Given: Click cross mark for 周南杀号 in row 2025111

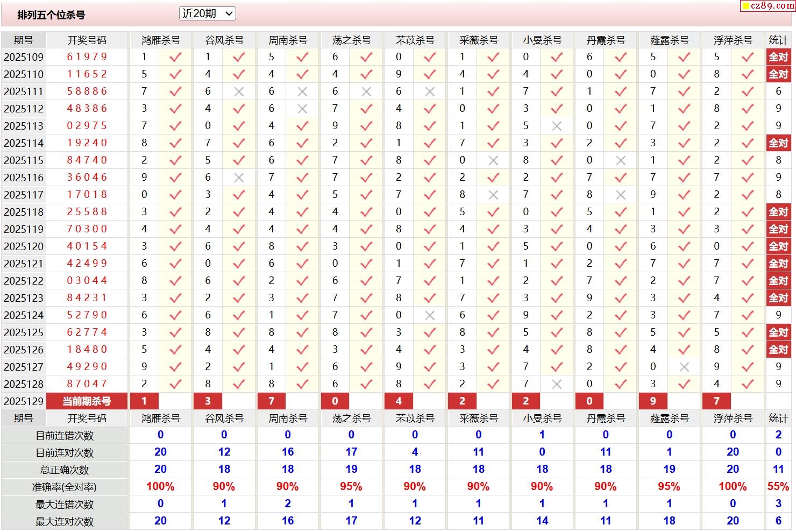Looking at the screenshot, I should coord(302,91).
